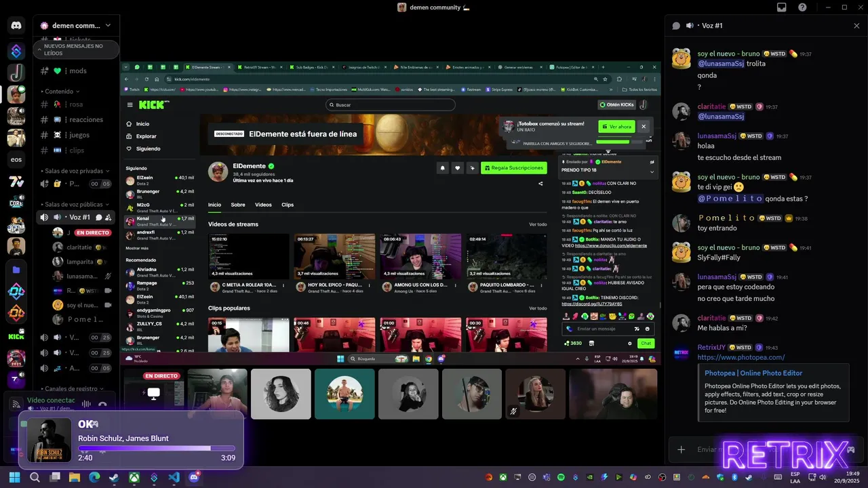The image size is (868, 488).
Task: Click the KICK logo in shared stream
Action: [x=153, y=105]
